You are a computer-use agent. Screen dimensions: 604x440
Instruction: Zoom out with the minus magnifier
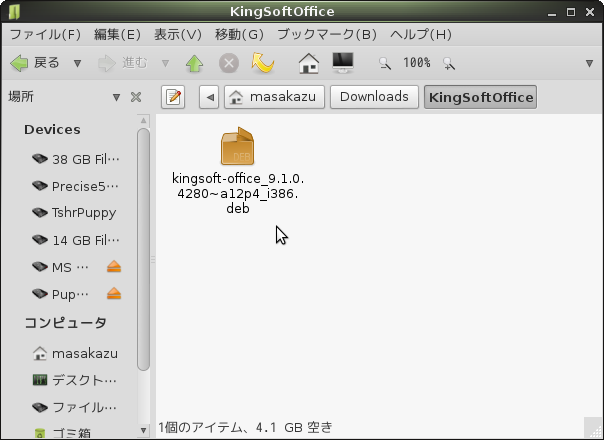tap(384, 63)
